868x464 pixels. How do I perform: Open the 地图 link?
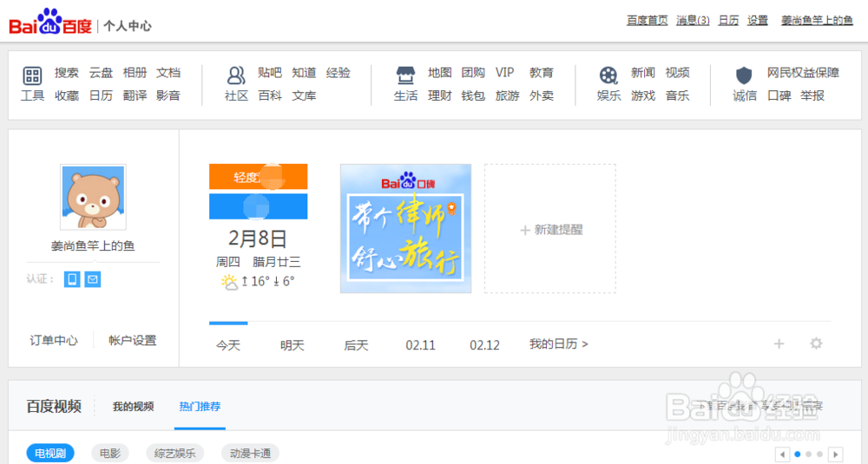[x=439, y=73]
